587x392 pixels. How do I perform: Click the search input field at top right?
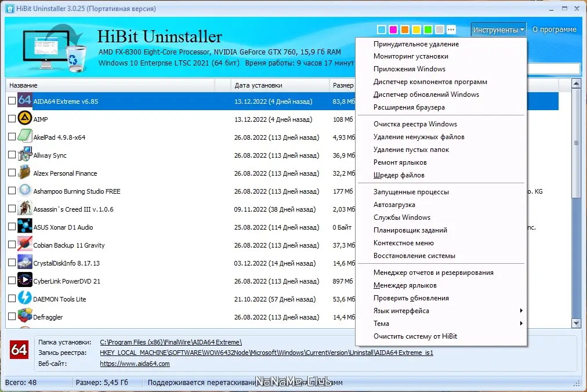553,68
